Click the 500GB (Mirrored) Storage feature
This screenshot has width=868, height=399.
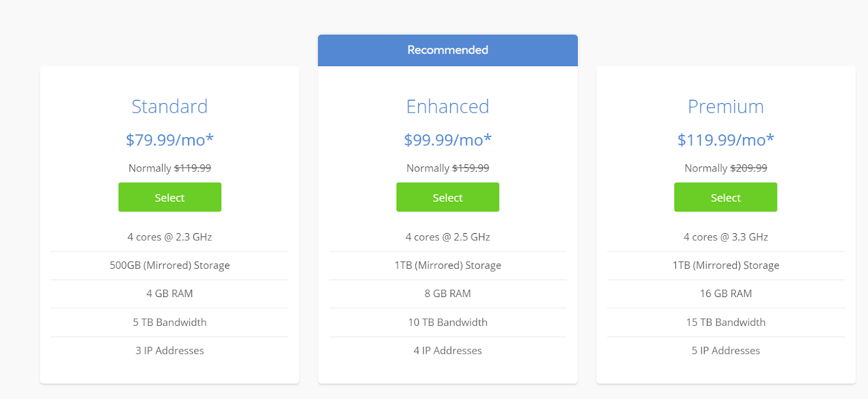pos(170,265)
